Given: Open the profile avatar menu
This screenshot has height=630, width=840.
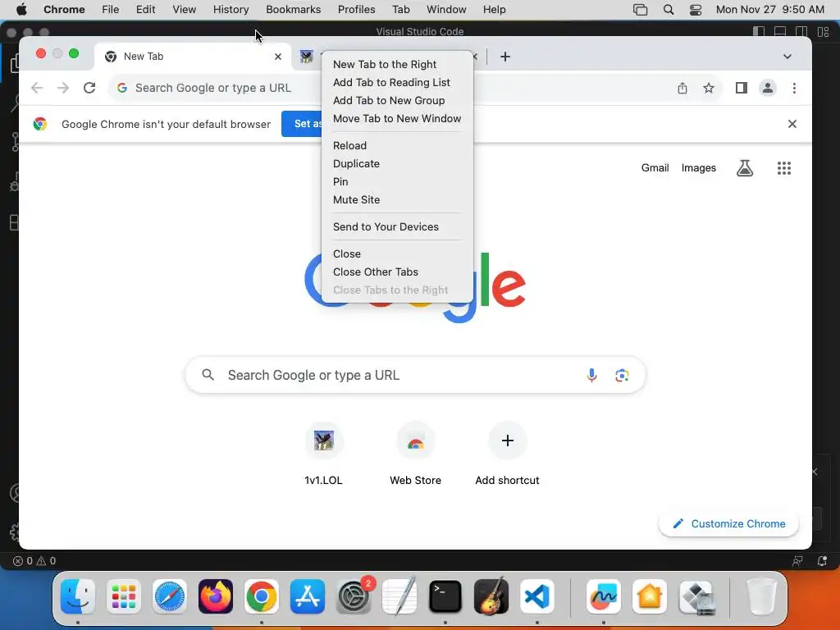Looking at the screenshot, I should click(768, 88).
